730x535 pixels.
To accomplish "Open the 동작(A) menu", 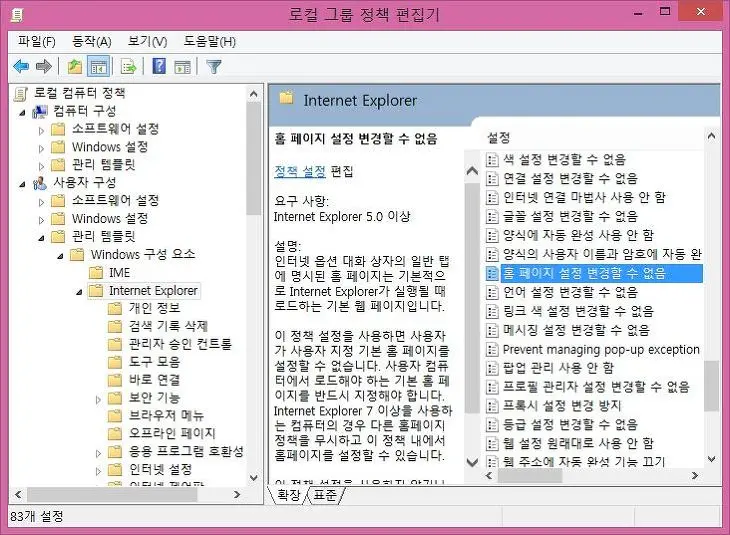I will point(92,41).
